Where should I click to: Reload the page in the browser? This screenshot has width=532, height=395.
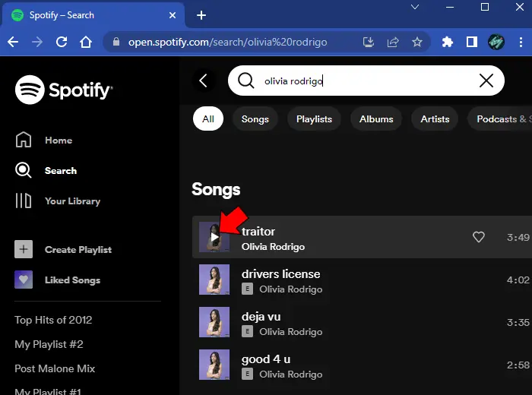[62, 42]
